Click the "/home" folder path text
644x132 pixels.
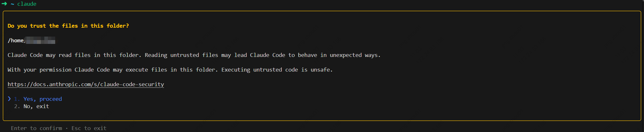pyautogui.click(x=16, y=40)
